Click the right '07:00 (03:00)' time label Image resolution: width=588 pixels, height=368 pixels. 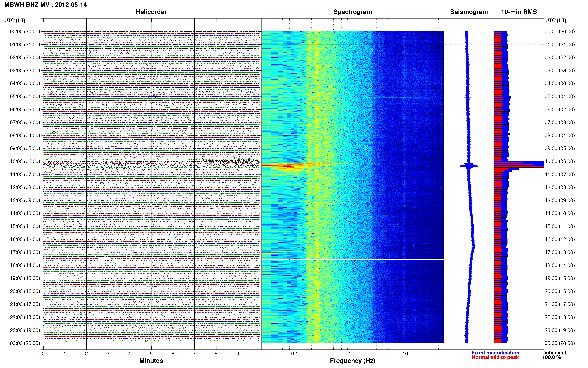pyautogui.click(x=560, y=122)
